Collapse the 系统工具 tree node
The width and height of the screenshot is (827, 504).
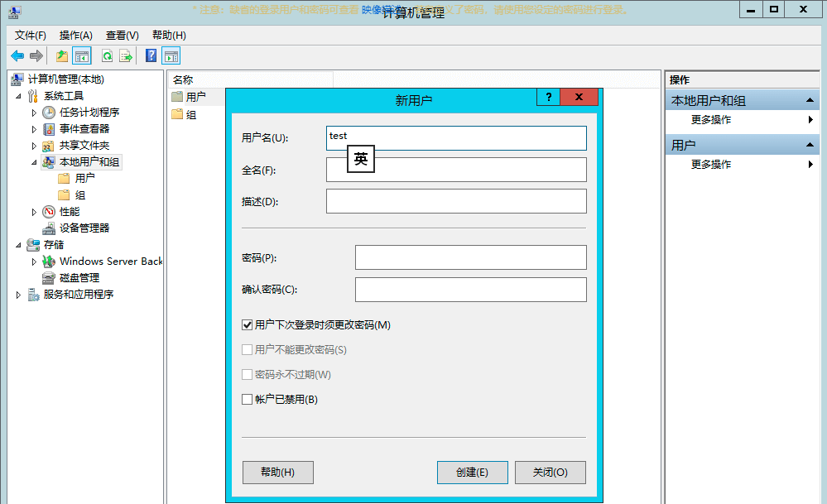(18, 96)
